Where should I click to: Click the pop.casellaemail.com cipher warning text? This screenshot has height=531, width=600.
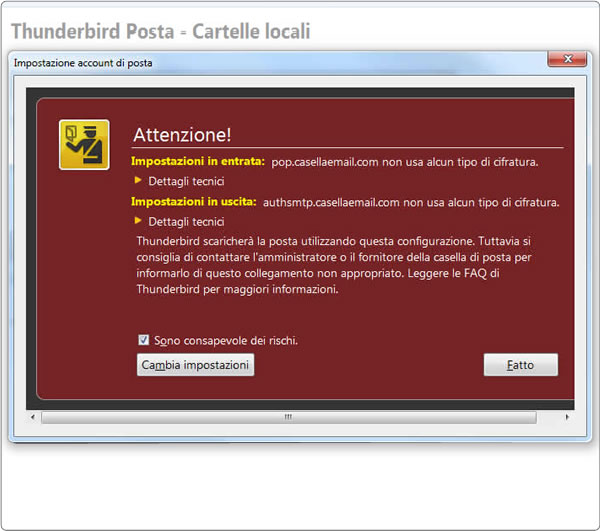tap(404, 162)
